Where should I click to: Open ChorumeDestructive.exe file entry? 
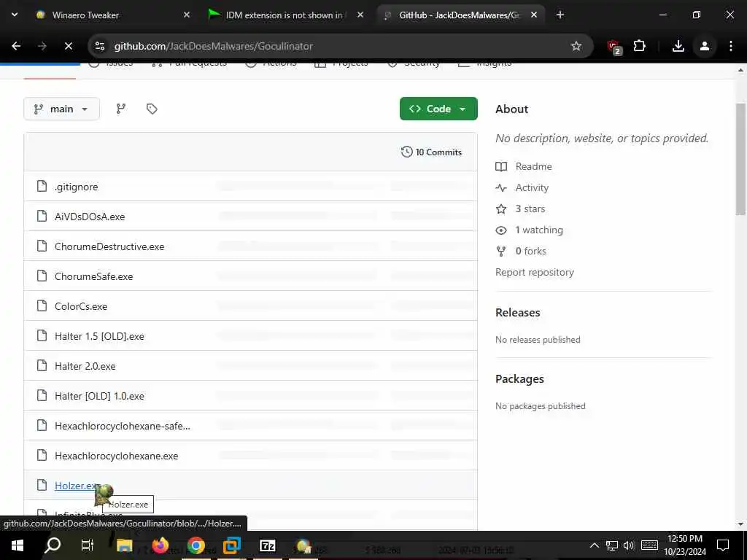pyautogui.click(x=109, y=246)
